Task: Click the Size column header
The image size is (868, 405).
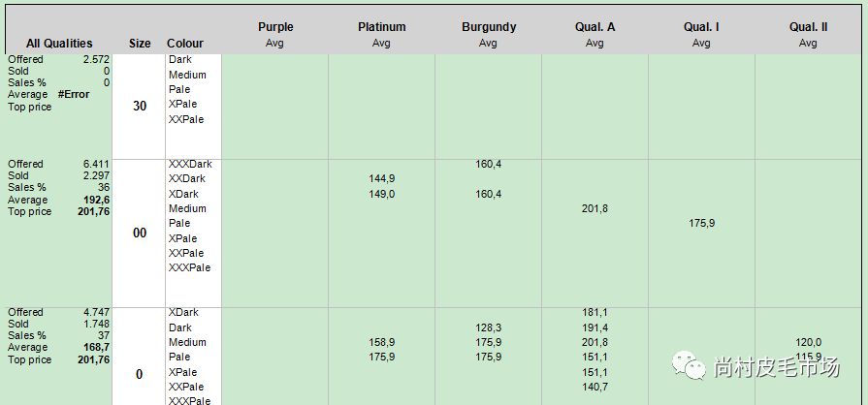Action: pos(140,43)
